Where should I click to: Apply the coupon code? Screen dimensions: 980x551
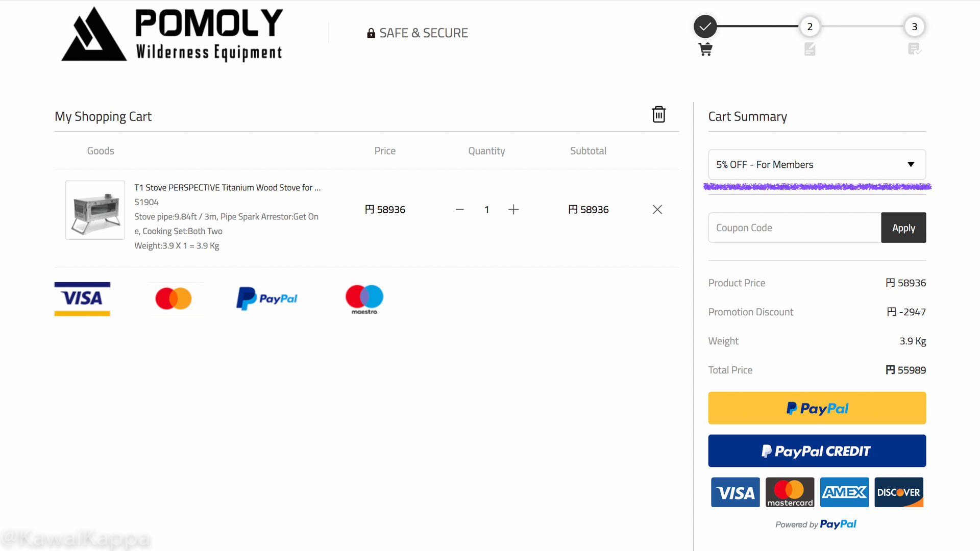903,228
